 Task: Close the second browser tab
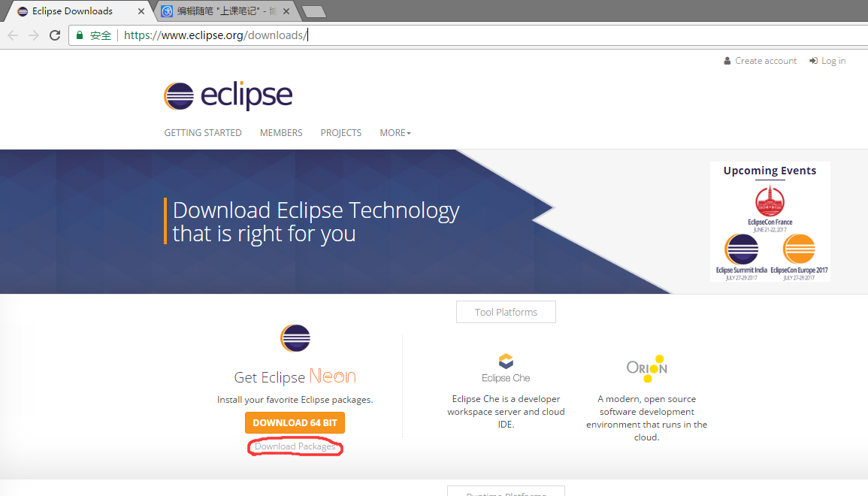(x=286, y=11)
